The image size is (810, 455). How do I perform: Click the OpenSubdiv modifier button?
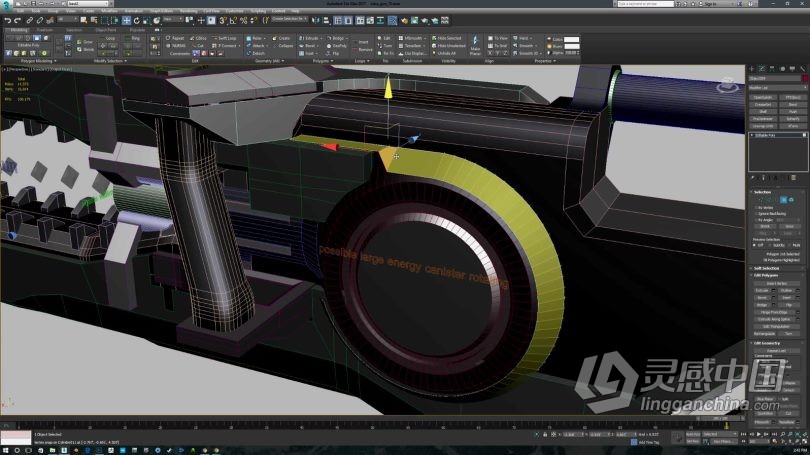[x=763, y=97]
